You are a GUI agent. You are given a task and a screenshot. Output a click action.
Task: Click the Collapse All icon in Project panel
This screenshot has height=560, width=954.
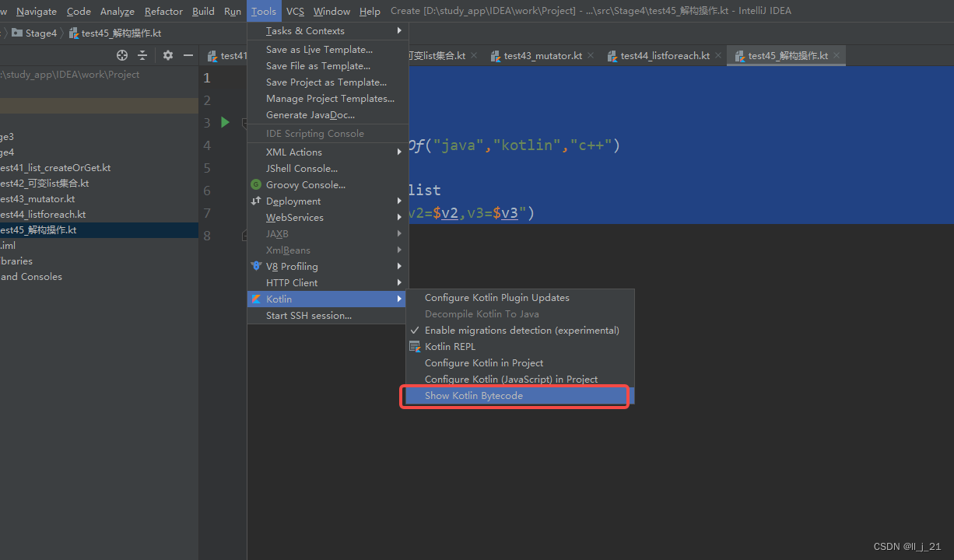[142, 55]
